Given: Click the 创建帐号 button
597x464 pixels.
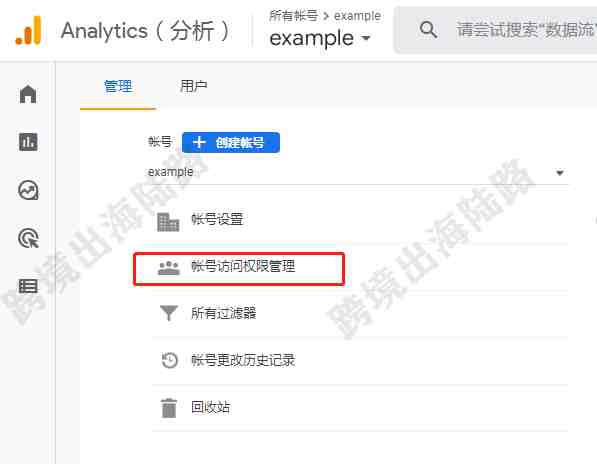Looking at the screenshot, I should (x=231, y=142).
